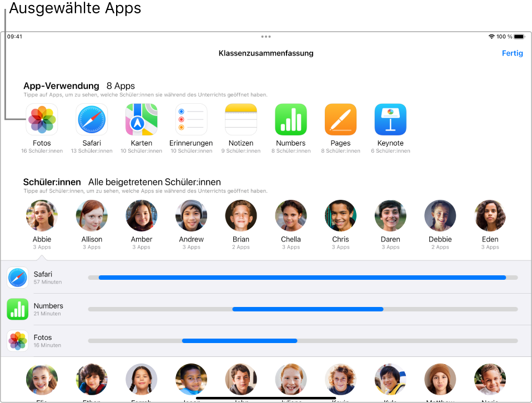Image resolution: width=532 pixels, height=403 pixels.
Task: Select student Daren's avatar
Action: [x=390, y=216]
